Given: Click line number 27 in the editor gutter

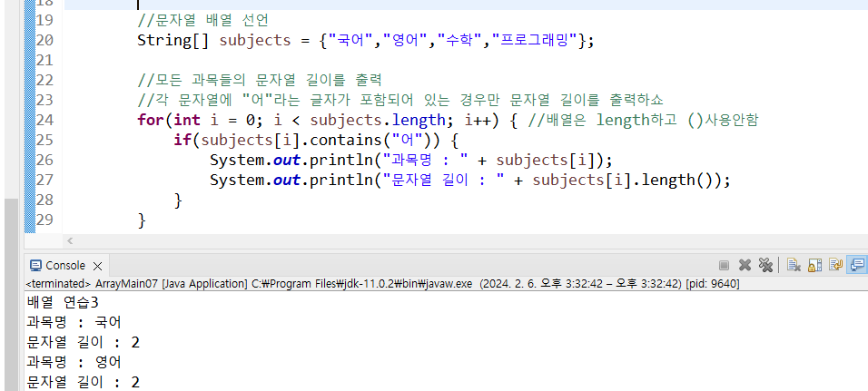Looking at the screenshot, I should click(44, 180).
